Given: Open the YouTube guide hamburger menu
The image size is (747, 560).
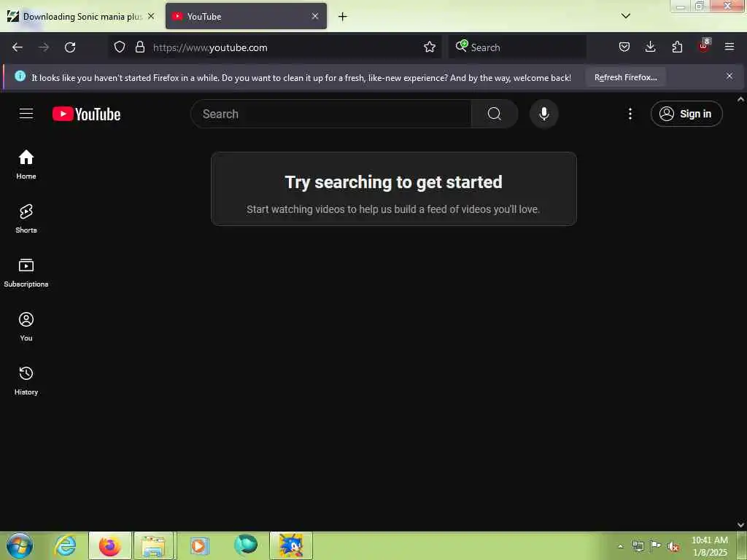Looking at the screenshot, I should 26,114.
